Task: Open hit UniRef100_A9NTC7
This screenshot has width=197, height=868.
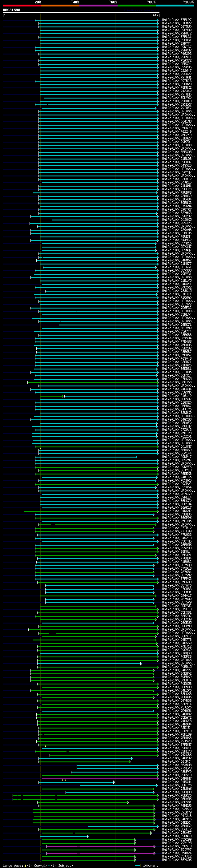Action: [176, 47]
